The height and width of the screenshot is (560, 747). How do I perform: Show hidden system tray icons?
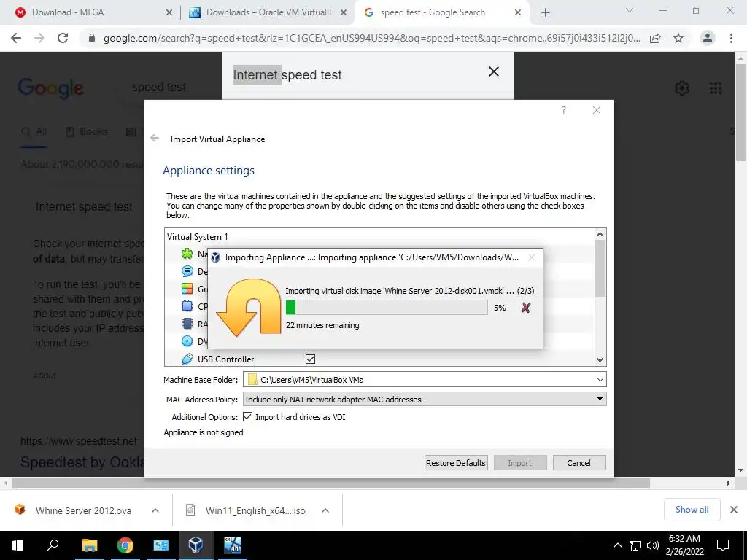click(617, 545)
